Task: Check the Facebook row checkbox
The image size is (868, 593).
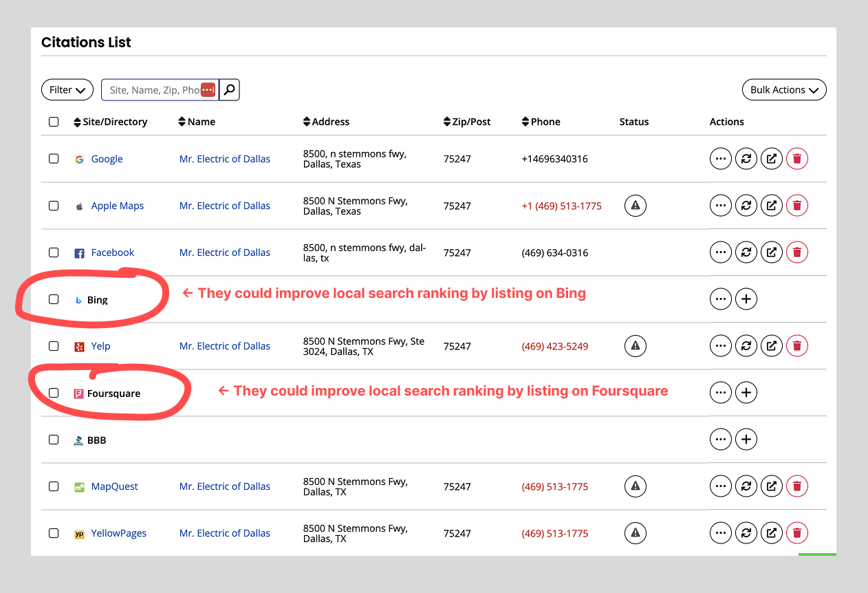Action: 54,252
